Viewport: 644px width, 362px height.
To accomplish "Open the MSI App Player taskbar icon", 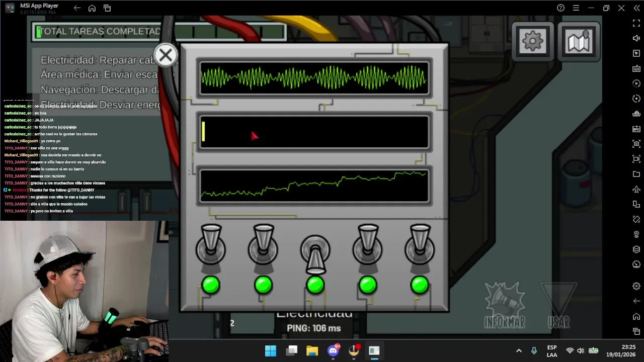I will (x=374, y=350).
